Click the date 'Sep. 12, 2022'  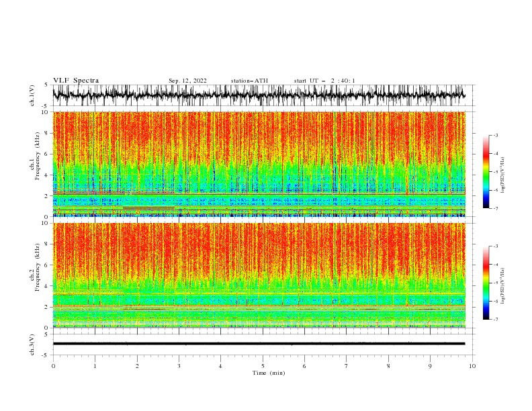187,81
